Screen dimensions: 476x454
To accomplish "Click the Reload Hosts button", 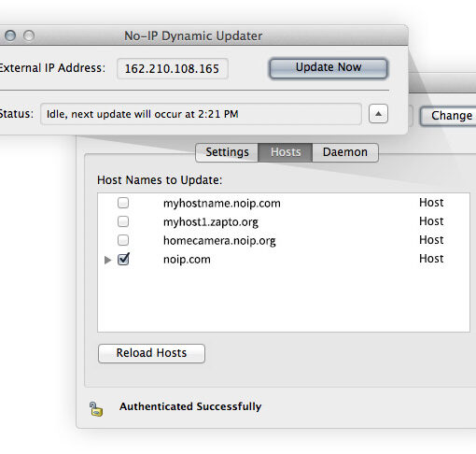I will (x=151, y=353).
